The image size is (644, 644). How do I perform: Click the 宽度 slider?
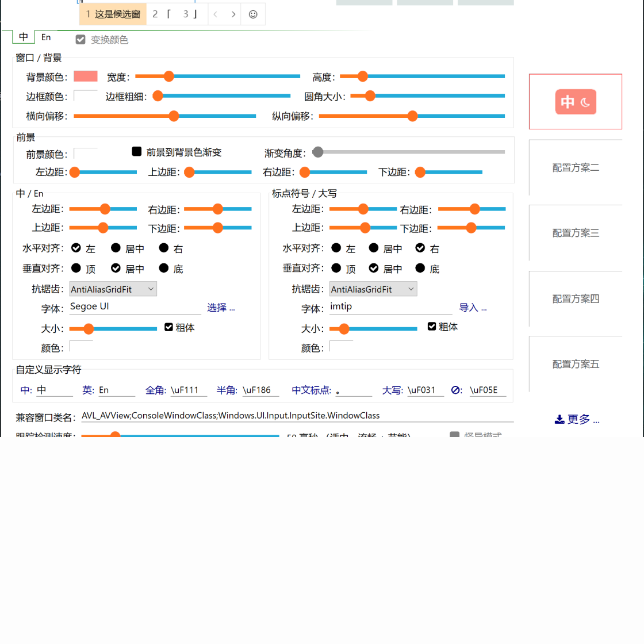click(218, 76)
